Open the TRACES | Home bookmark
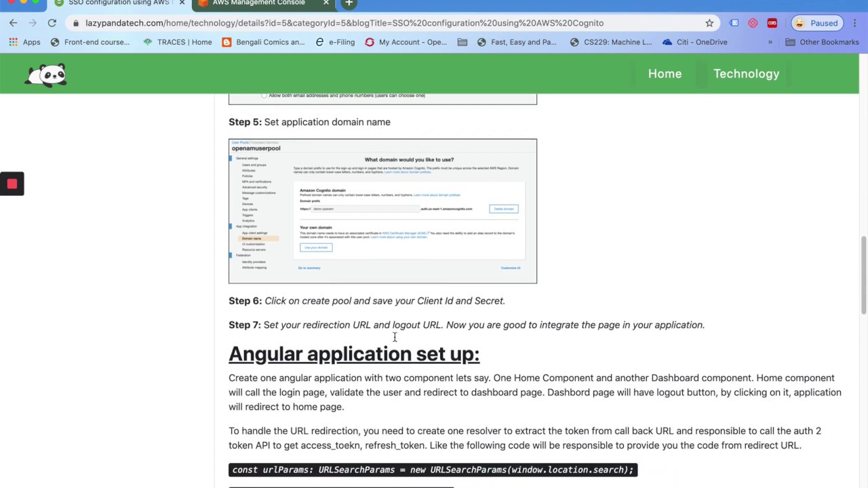The image size is (868, 488). pos(177,42)
